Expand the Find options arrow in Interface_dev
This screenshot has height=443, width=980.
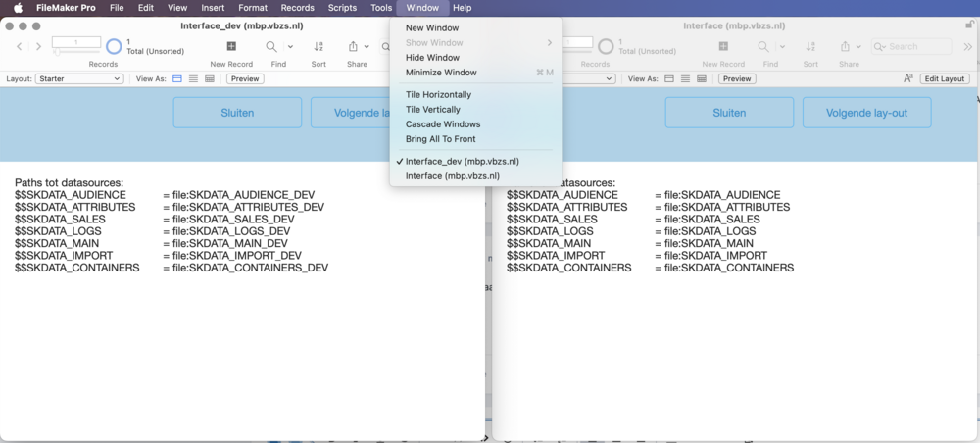(x=290, y=46)
